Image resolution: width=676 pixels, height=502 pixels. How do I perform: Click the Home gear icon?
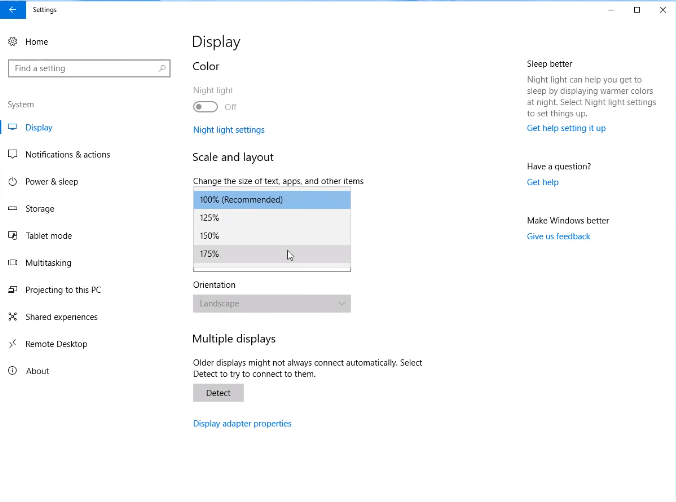point(13,42)
